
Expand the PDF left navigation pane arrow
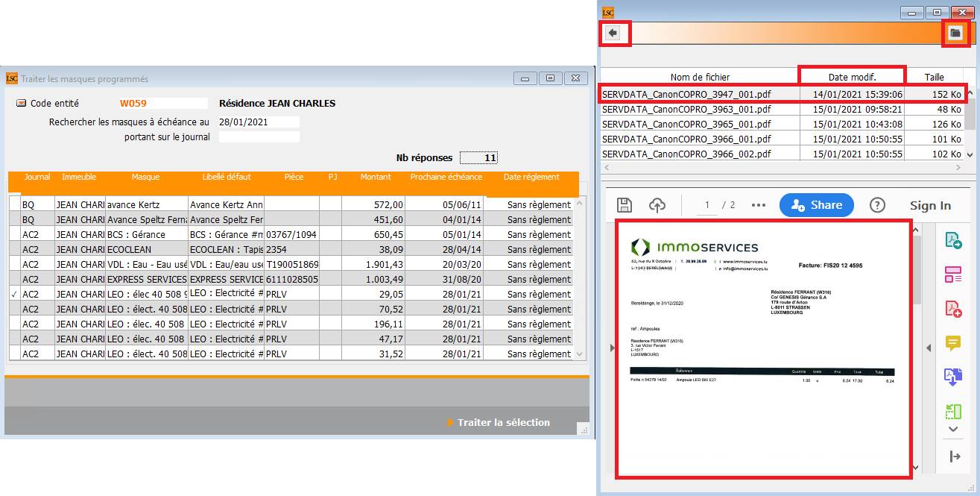click(612, 347)
